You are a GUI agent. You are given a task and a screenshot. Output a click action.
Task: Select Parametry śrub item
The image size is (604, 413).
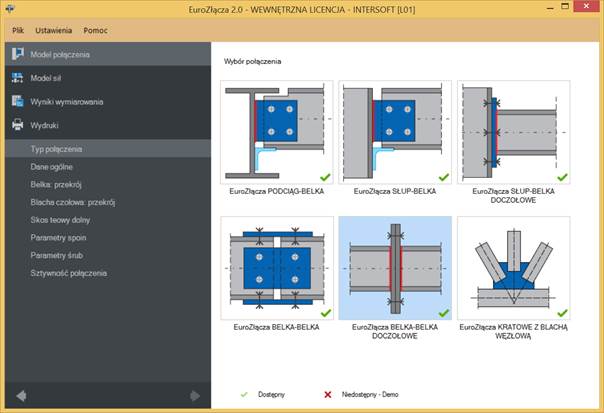108,255
